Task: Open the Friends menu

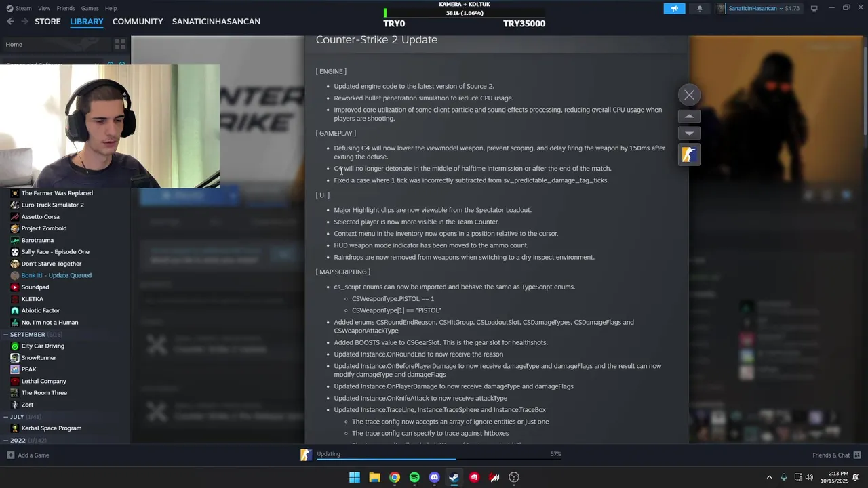Action: (x=66, y=8)
